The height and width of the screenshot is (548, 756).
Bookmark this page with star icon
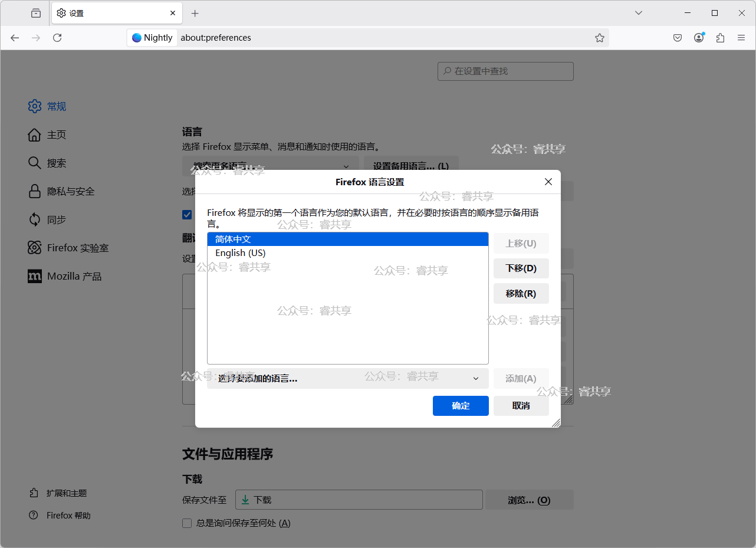(x=600, y=38)
